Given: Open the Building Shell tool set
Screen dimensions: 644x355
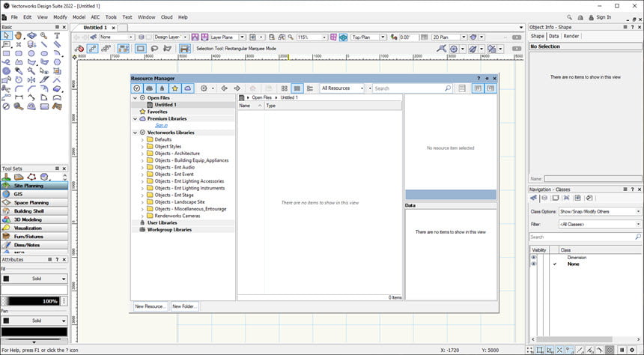Looking at the screenshot, I should click(x=34, y=211).
